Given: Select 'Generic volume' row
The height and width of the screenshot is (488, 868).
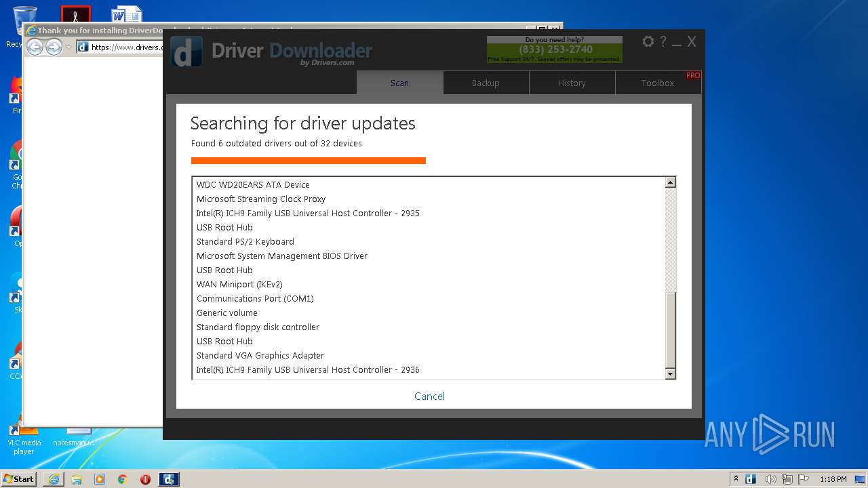Looking at the screenshot, I should 429,312.
